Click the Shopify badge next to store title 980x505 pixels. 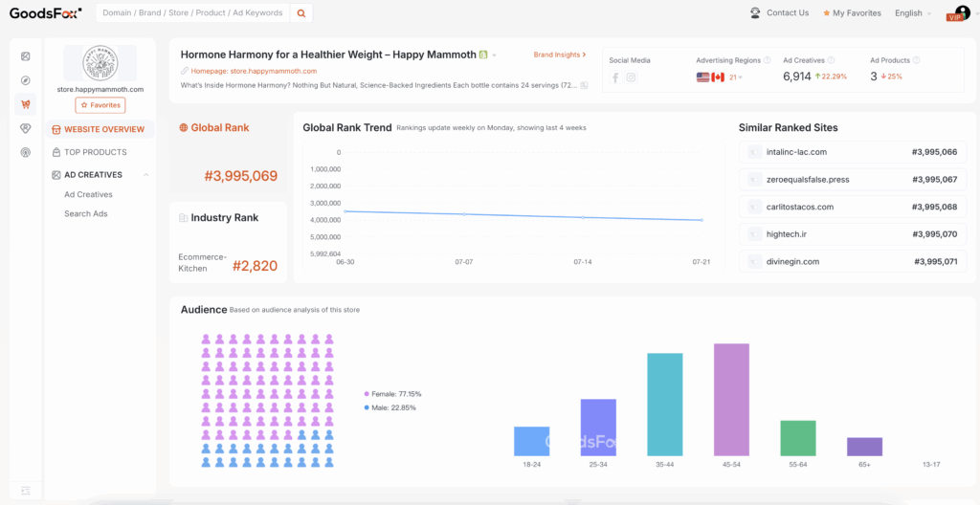coord(483,55)
